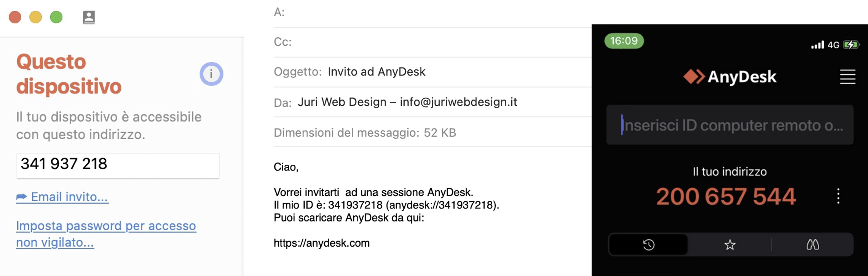The height and width of the screenshot is (276, 868).
Task: Open the three-dot menu beside 200 657 544
Action: [838, 196]
